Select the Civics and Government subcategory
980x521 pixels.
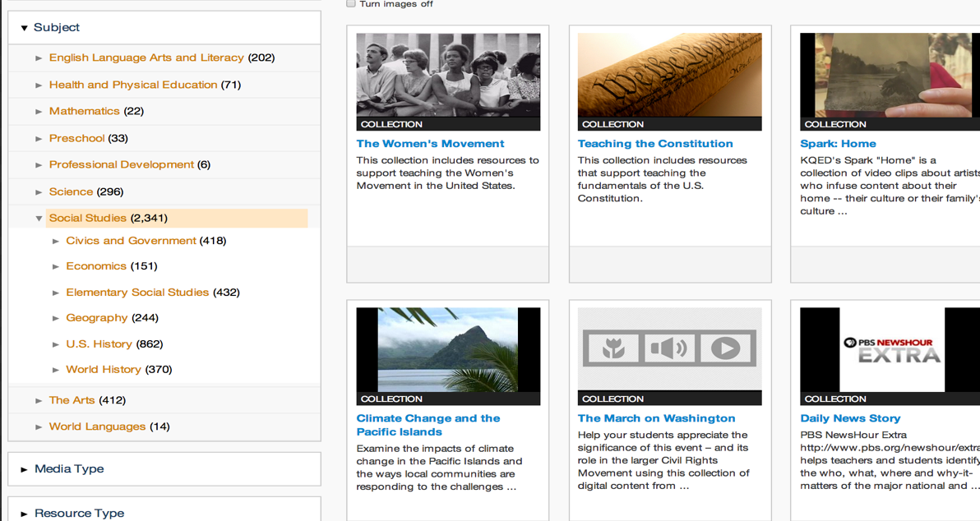pos(131,240)
